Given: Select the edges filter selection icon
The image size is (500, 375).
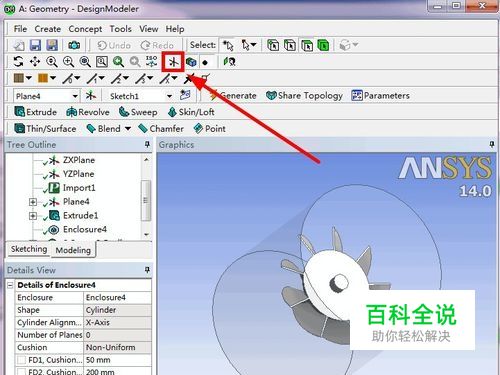Looking at the screenshot, I should pos(290,45).
